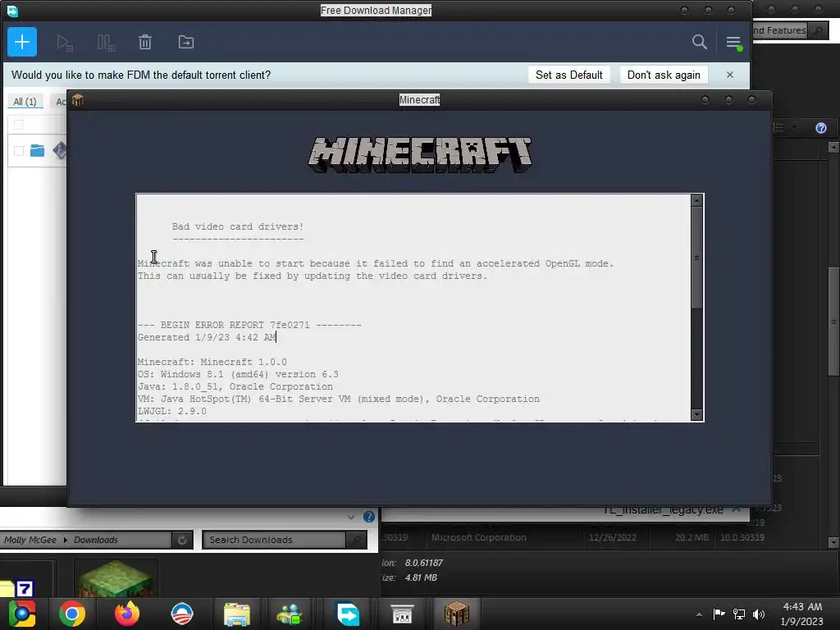The width and height of the screenshot is (840, 630).
Task: Click the blue plus Add download button
Action: 22,42
